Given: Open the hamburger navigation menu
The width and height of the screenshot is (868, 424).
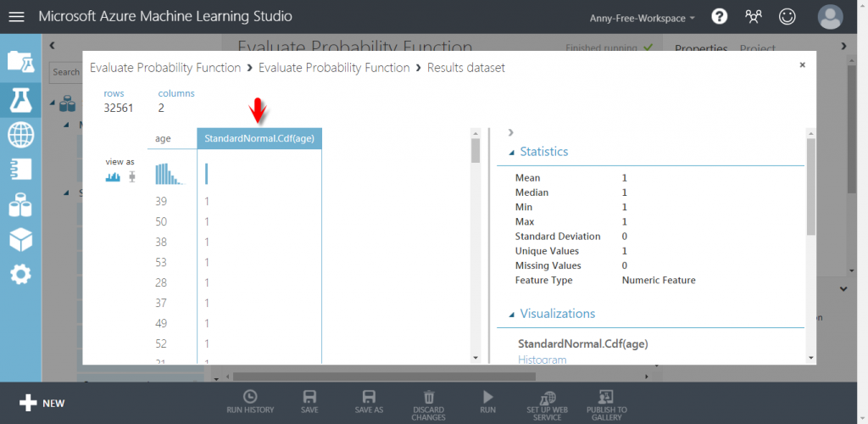Looking at the screenshot, I should pos(17,17).
